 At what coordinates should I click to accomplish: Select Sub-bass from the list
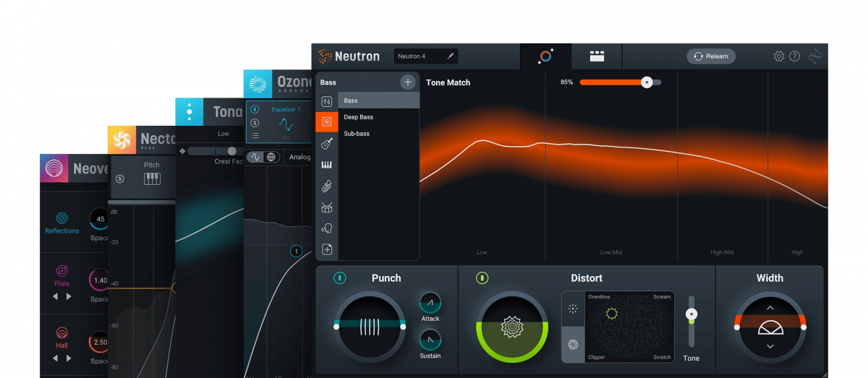(357, 134)
